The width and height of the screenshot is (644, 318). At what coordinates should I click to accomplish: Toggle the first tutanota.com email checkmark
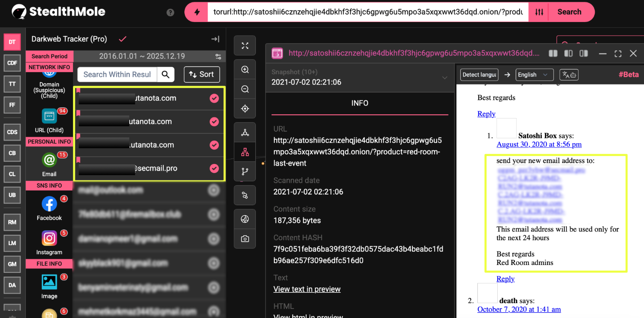pos(214,99)
